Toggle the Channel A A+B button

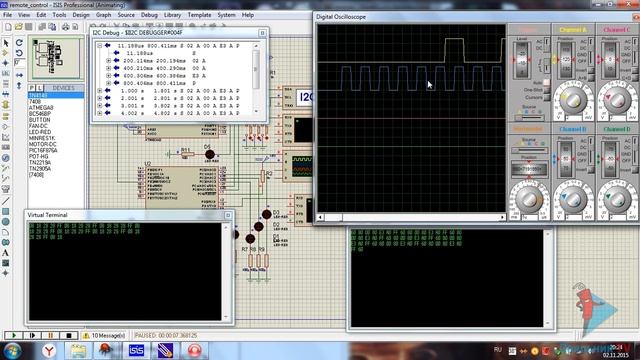pos(591,78)
